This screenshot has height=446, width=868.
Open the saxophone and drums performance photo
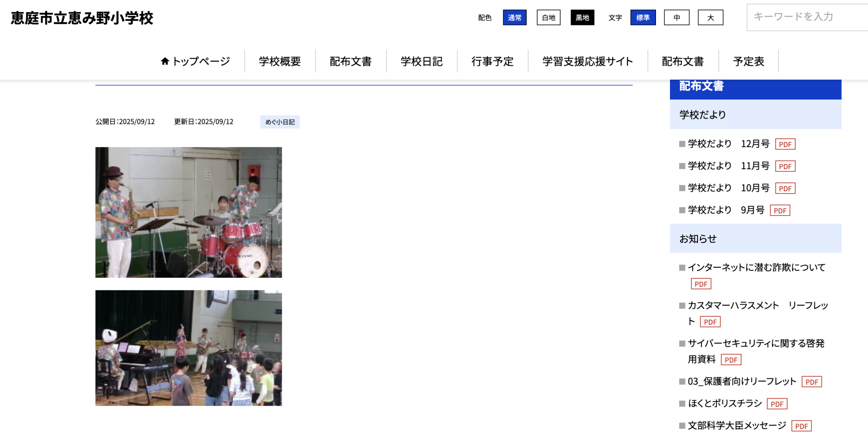(189, 212)
